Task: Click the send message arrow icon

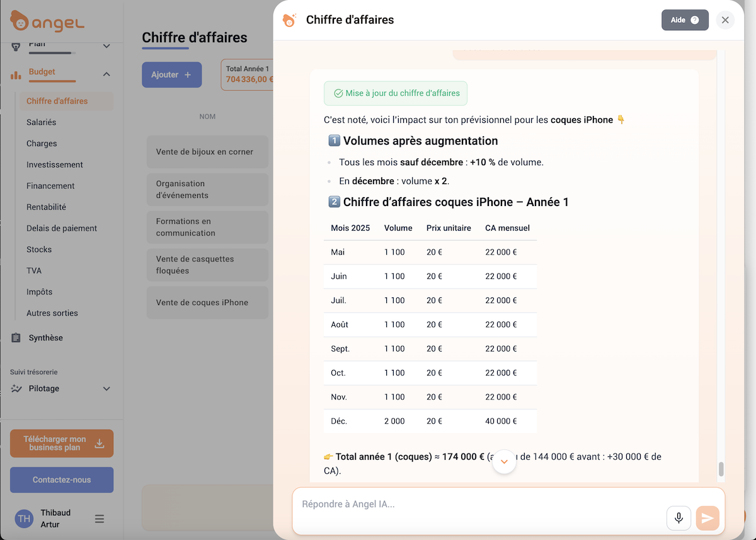Action: point(707,518)
